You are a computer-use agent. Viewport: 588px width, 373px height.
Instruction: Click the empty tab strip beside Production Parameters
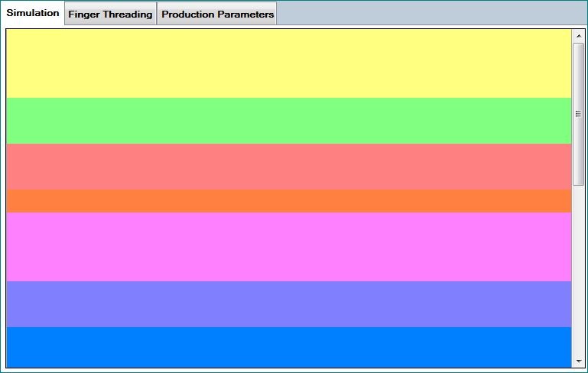pyautogui.click(x=428, y=14)
